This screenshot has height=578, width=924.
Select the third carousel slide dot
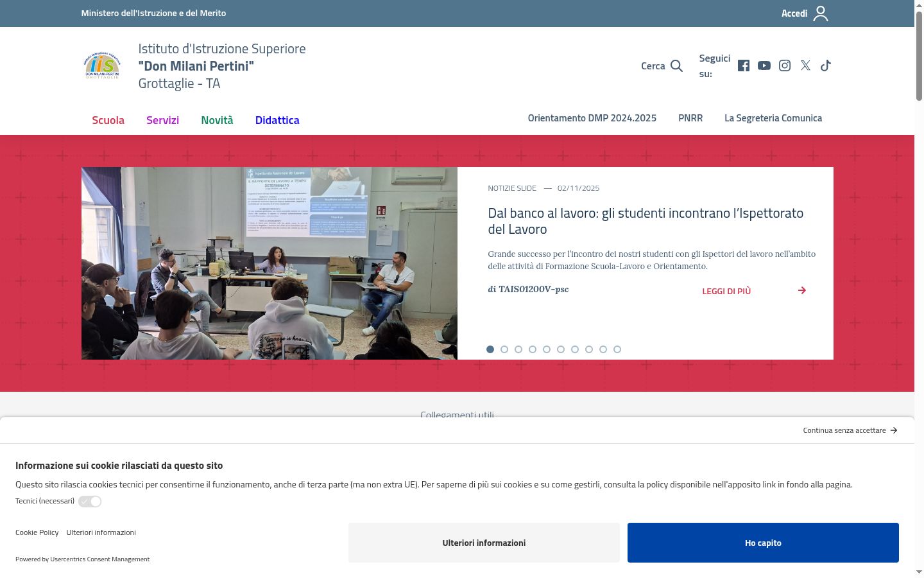(x=518, y=349)
